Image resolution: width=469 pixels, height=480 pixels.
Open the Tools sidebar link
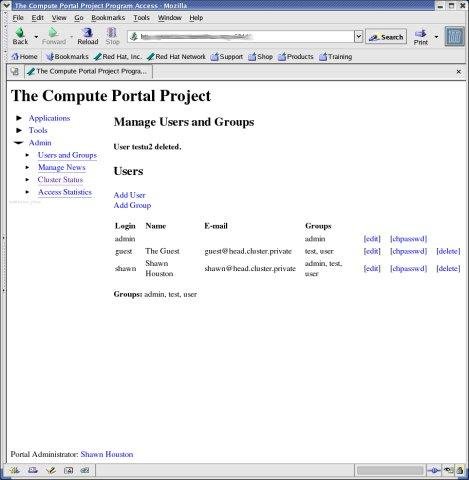(38, 130)
